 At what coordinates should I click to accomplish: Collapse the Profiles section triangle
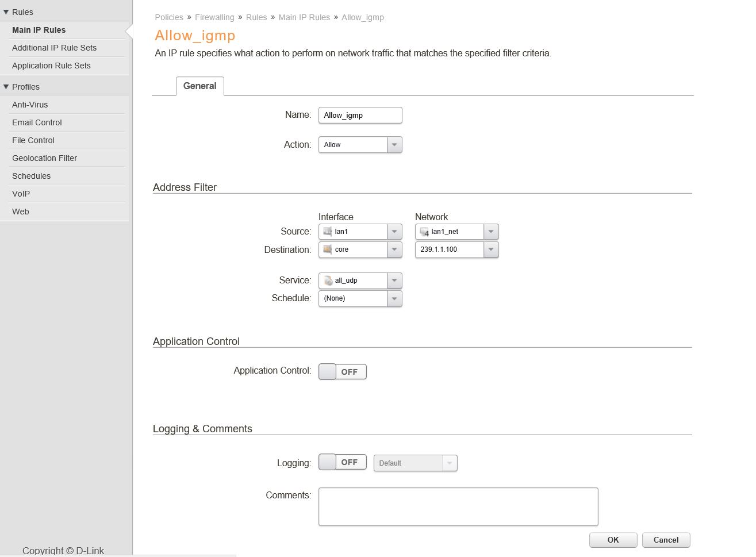[6, 87]
